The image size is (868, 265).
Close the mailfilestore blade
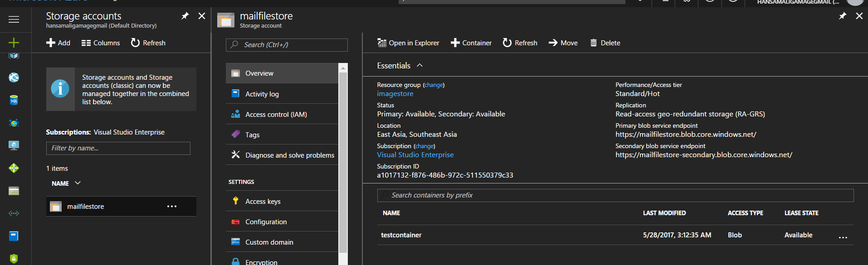click(x=859, y=16)
